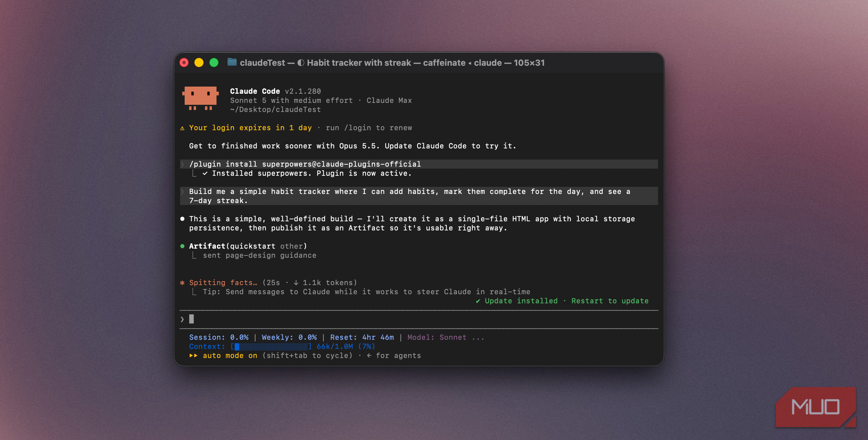
Task: Click 'Artifact(quickstart other)' tool call
Action: pos(248,246)
